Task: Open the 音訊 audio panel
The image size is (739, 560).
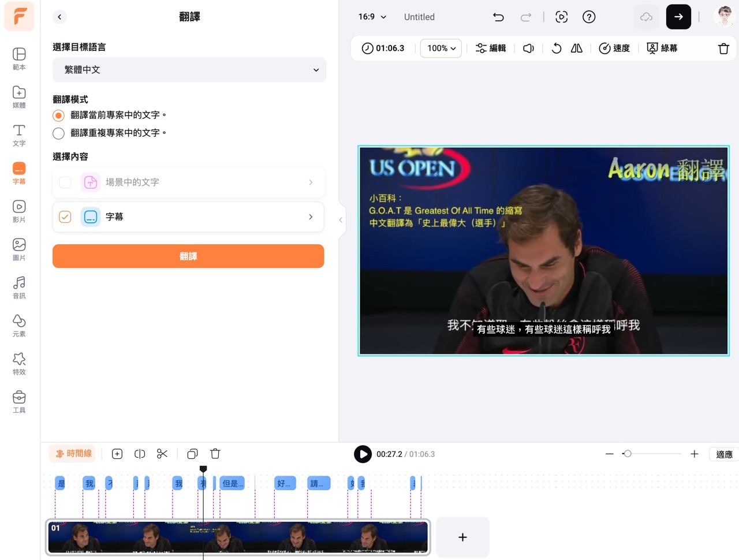Action: click(x=19, y=288)
